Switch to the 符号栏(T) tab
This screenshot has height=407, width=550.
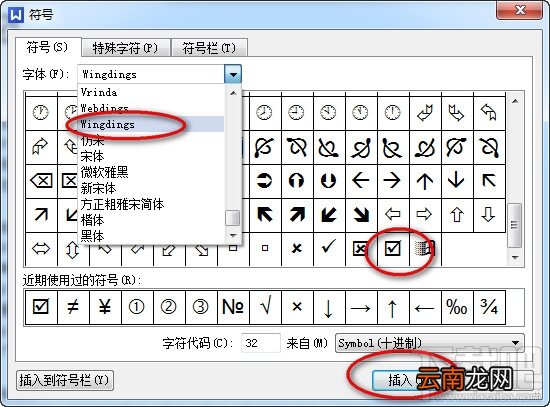click(209, 48)
